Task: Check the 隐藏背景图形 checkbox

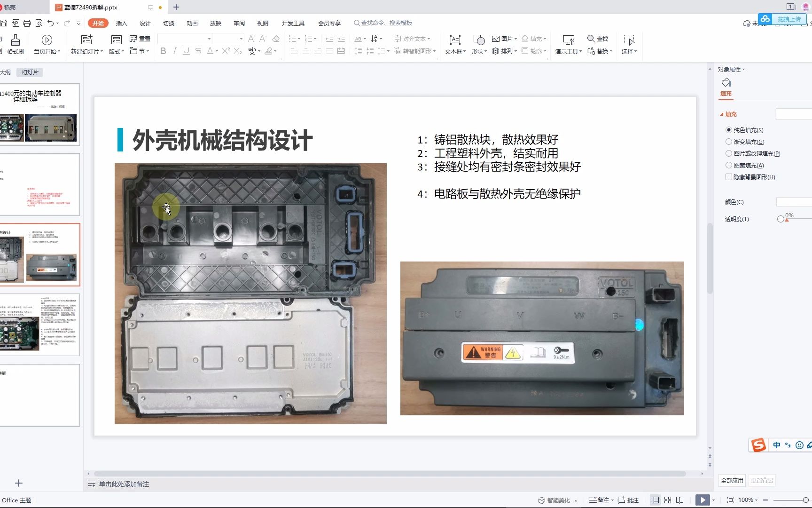Action: [729, 177]
